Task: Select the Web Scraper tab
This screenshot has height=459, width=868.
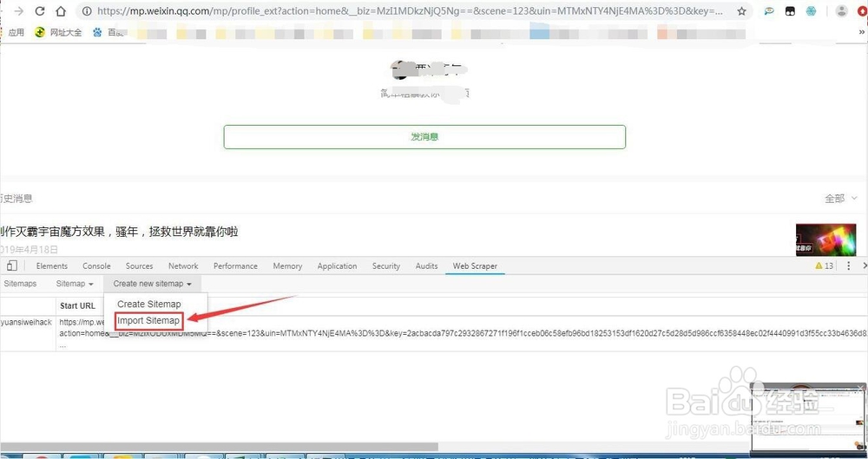Action: pos(475,266)
